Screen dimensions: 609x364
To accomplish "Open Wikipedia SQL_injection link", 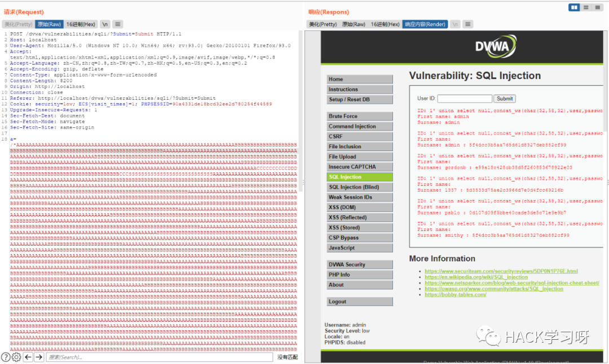I will click(x=476, y=277).
